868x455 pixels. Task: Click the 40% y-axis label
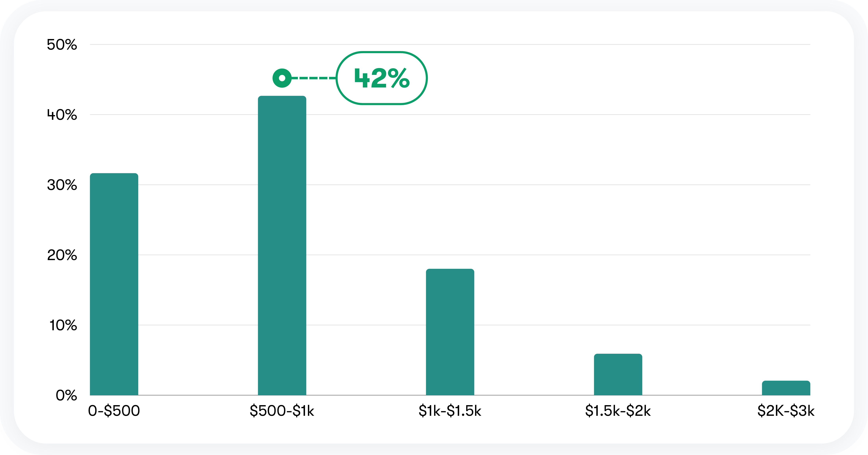click(x=62, y=115)
